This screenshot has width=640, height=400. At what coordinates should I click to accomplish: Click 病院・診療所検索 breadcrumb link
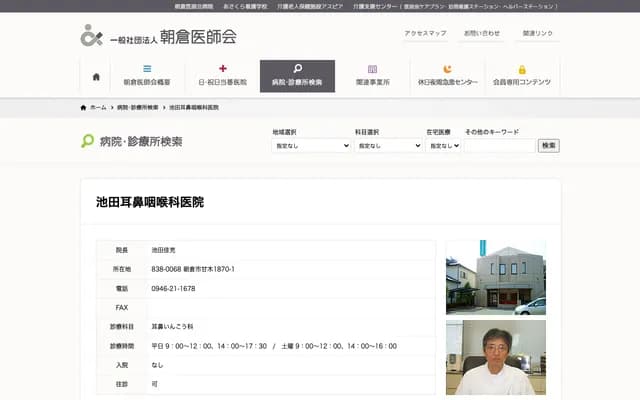(137, 107)
